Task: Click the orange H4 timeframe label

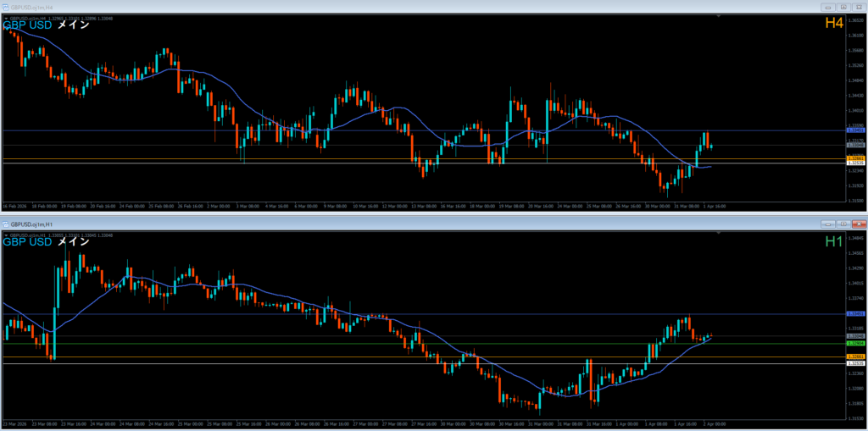Action: [834, 23]
